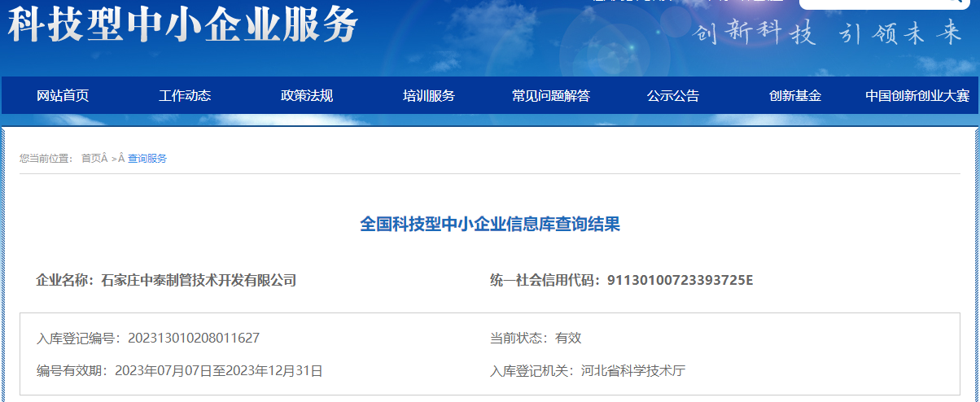This screenshot has height=402, width=980.
Task: Navigate to the 公示公告 section
Action: (673, 96)
